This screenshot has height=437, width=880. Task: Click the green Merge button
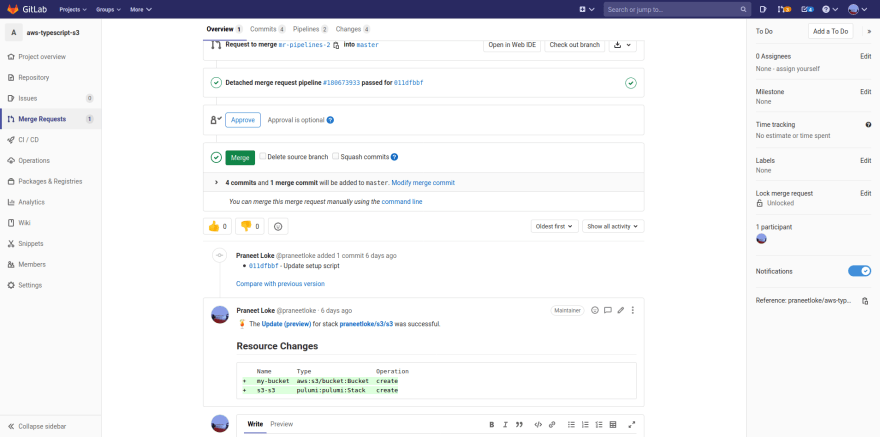click(x=240, y=158)
